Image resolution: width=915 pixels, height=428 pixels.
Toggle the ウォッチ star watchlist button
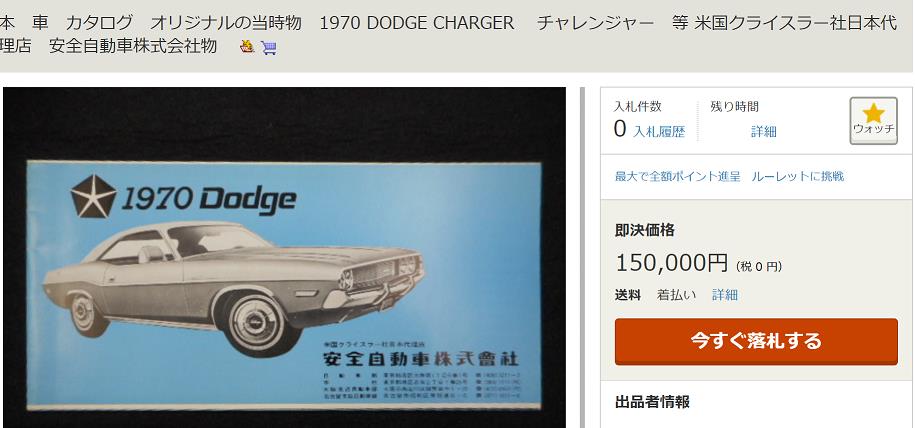coord(873,120)
